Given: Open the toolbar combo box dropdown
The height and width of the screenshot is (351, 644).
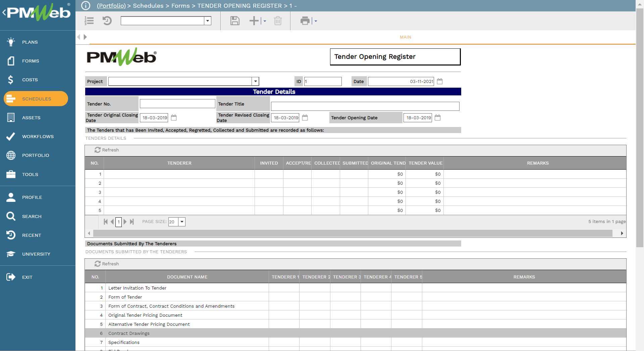Looking at the screenshot, I should [x=208, y=21].
